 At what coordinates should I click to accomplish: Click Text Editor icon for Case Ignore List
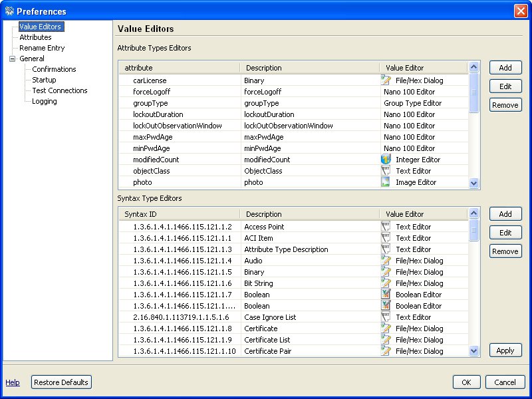point(386,317)
